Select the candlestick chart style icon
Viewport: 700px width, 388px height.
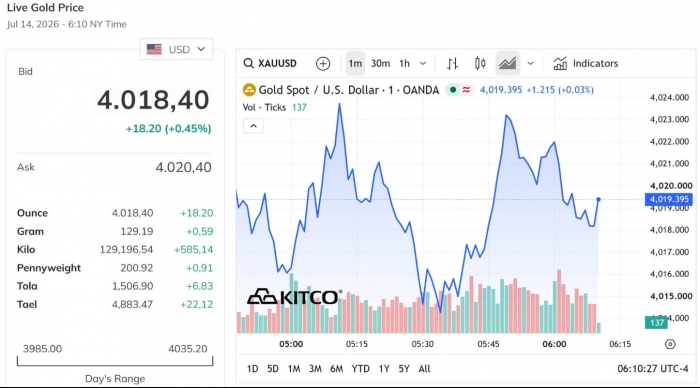(480, 63)
